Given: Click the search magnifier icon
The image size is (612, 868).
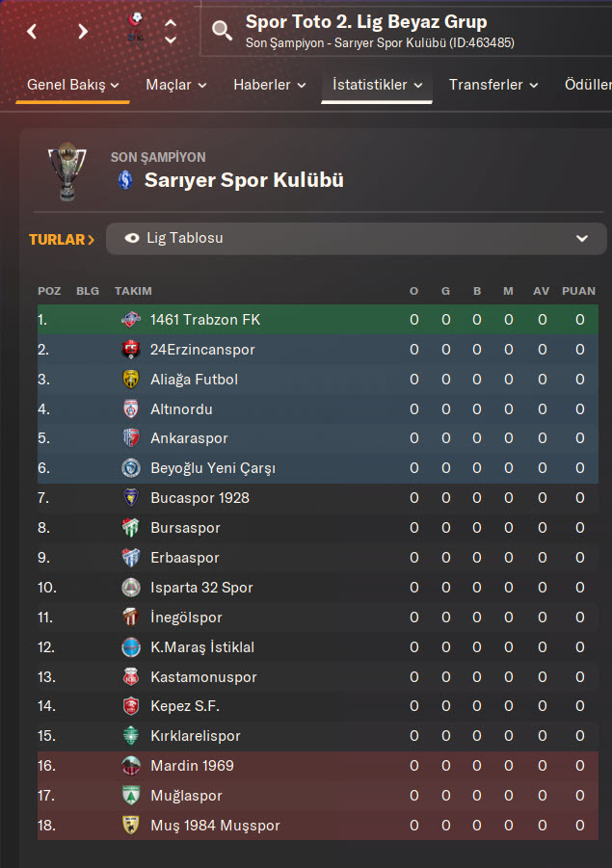Looking at the screenshot, I should (x=223, y=31).
